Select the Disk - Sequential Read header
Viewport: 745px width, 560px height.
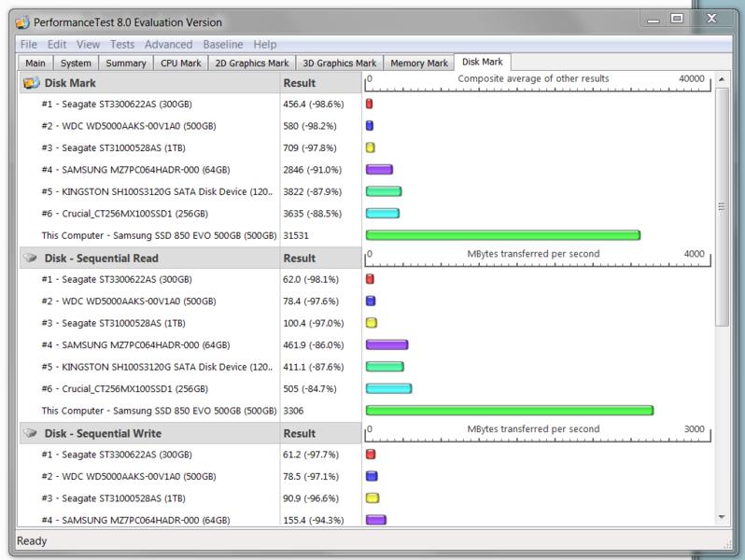(101, 258)
